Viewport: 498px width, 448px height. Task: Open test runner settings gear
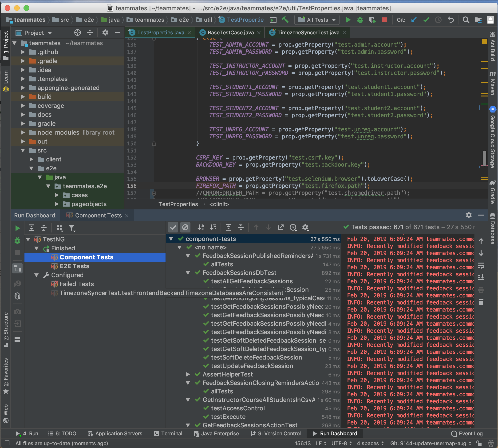click(305, 227)
